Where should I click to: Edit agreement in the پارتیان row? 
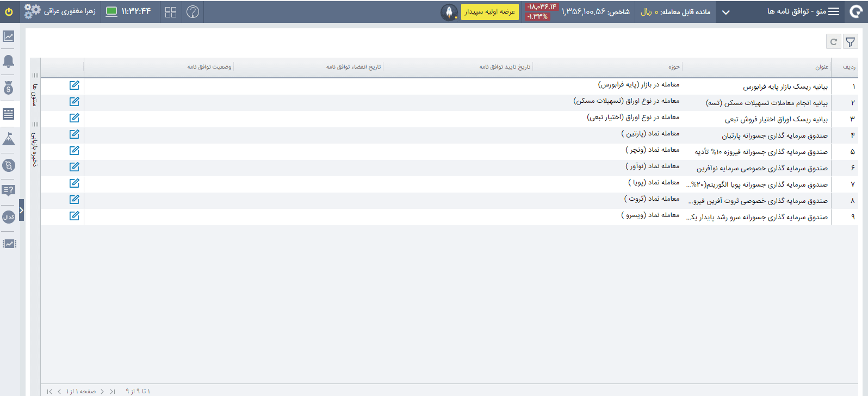[x=75, y=134]
